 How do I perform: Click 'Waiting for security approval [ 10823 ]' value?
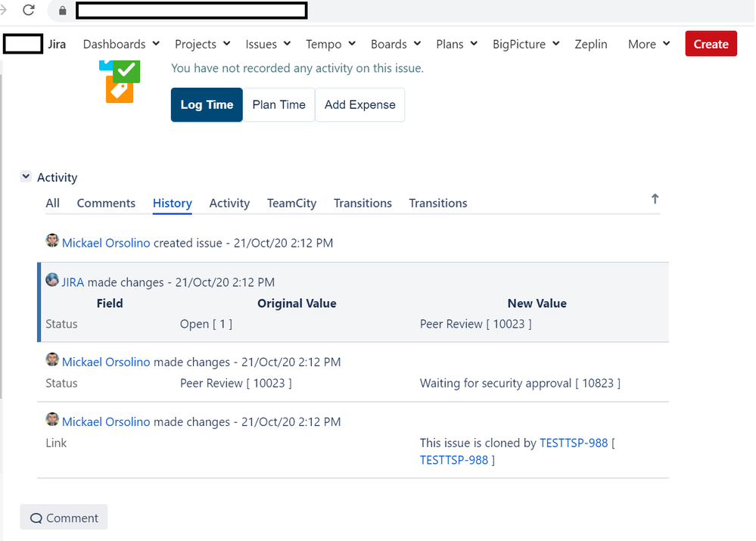click(x=520, y=384)
